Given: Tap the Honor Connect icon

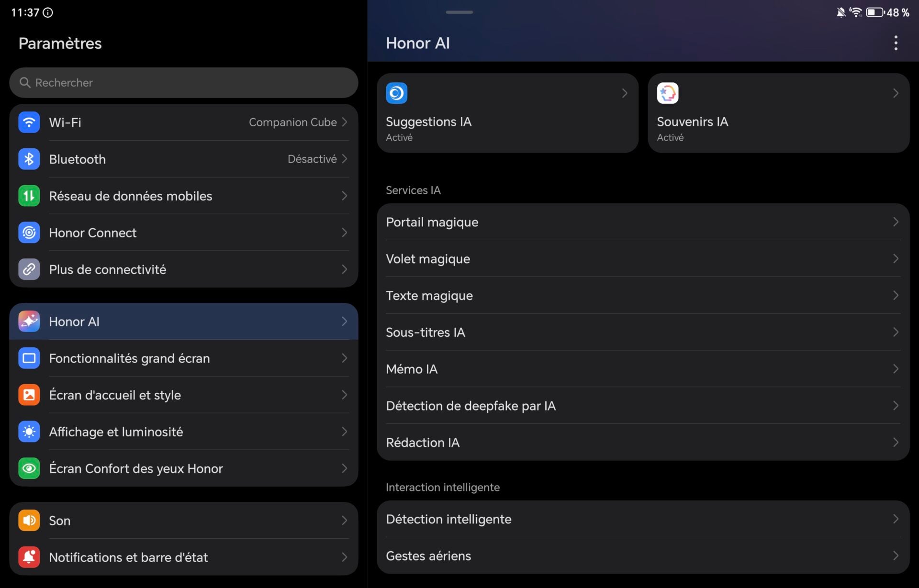Looking at the screenshot, I should tap(29, 233).
